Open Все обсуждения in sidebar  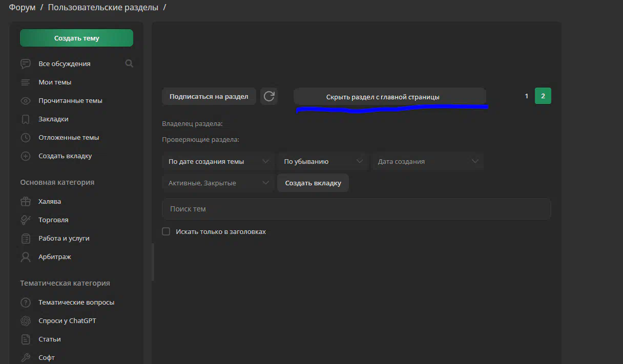tap(64, 63)
